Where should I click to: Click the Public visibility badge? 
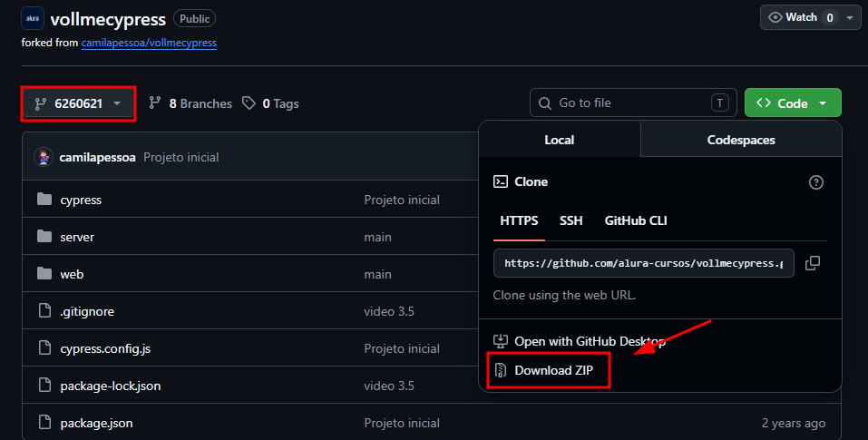pos(194,19)
